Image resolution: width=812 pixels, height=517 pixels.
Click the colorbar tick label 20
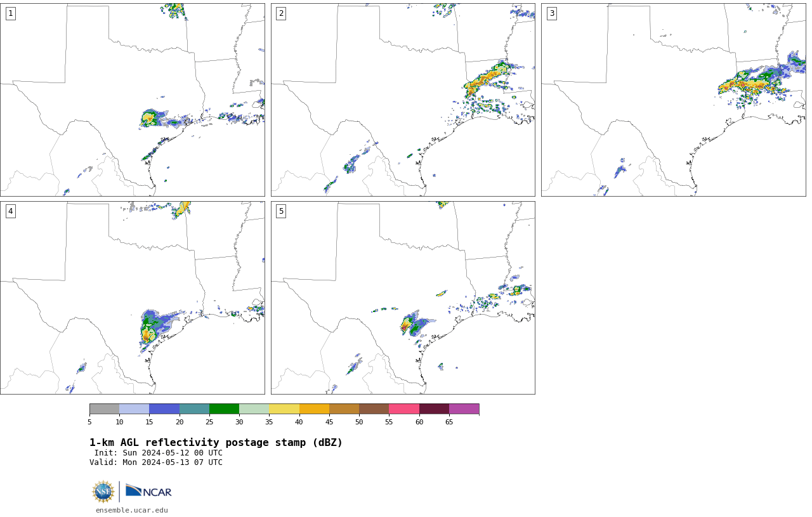180,422
